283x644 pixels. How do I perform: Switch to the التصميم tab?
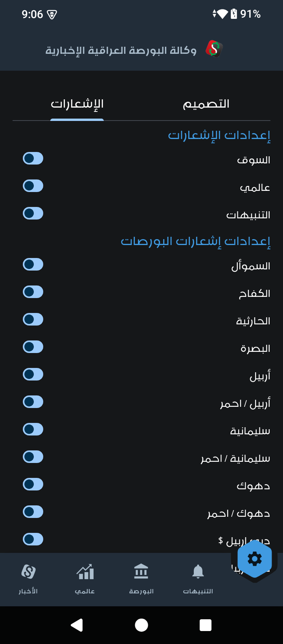point(206,104)
